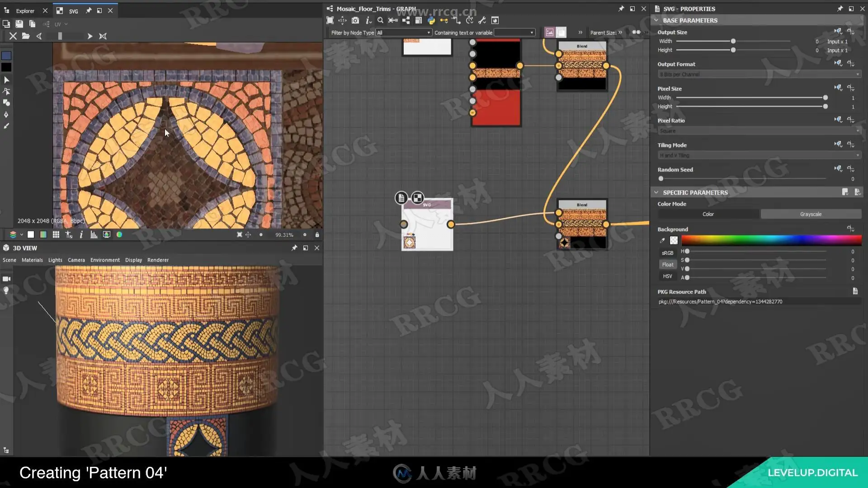Click the Random Seed slider handle
868x488 pixels.
point(661,178)
